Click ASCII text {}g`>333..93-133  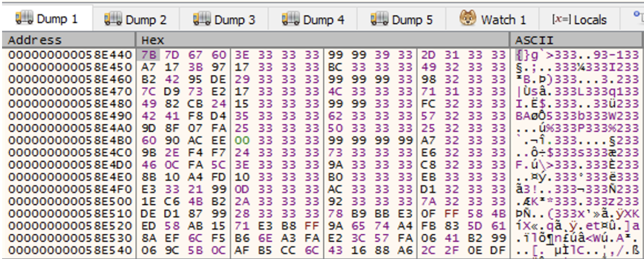[x=577, y=55]
